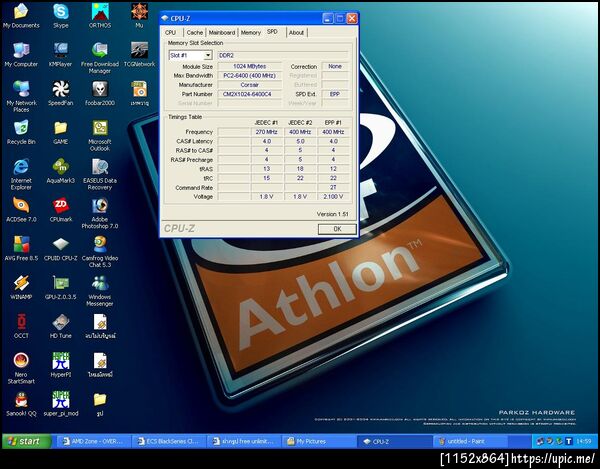
Task: Click the Part Number field CM2X1024-6400C4
Action: coord(249,94)
